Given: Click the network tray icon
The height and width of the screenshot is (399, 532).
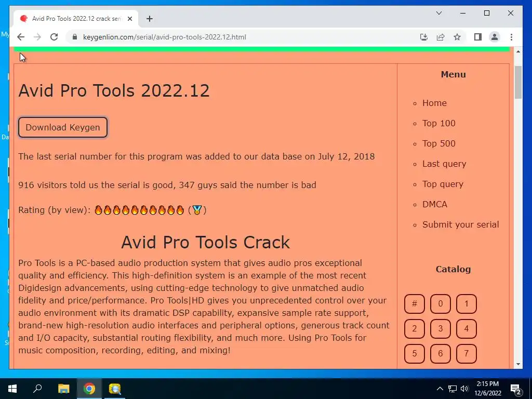Looking at the screenshot, I should [x=453, y=389].
